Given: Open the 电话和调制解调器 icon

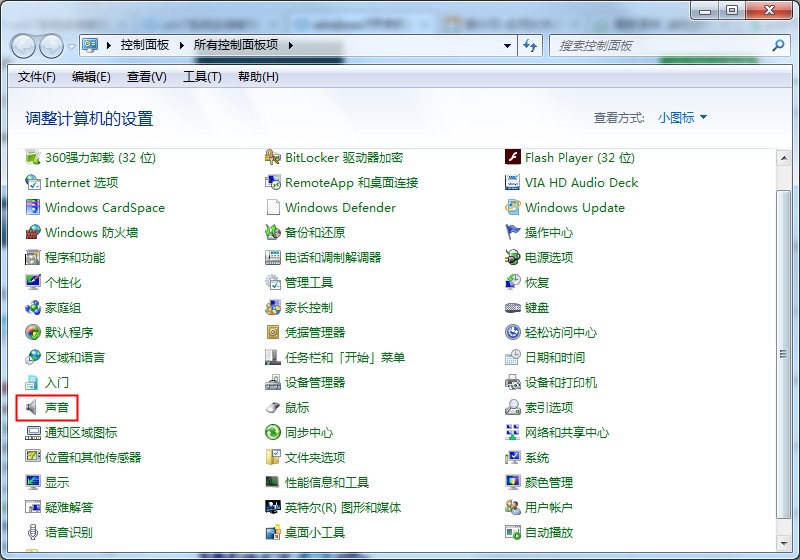Looking at the screenshot, I should click(273, 257).
